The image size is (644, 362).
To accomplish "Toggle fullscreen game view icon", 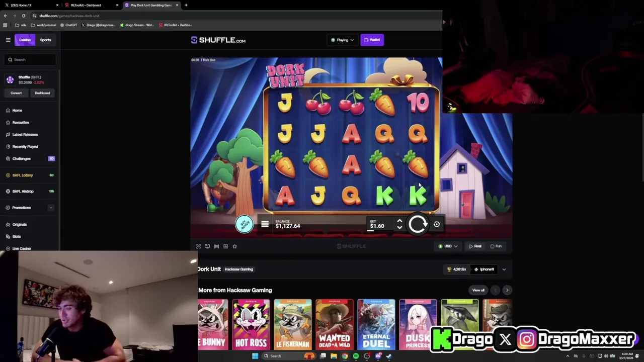I will 198,246.
